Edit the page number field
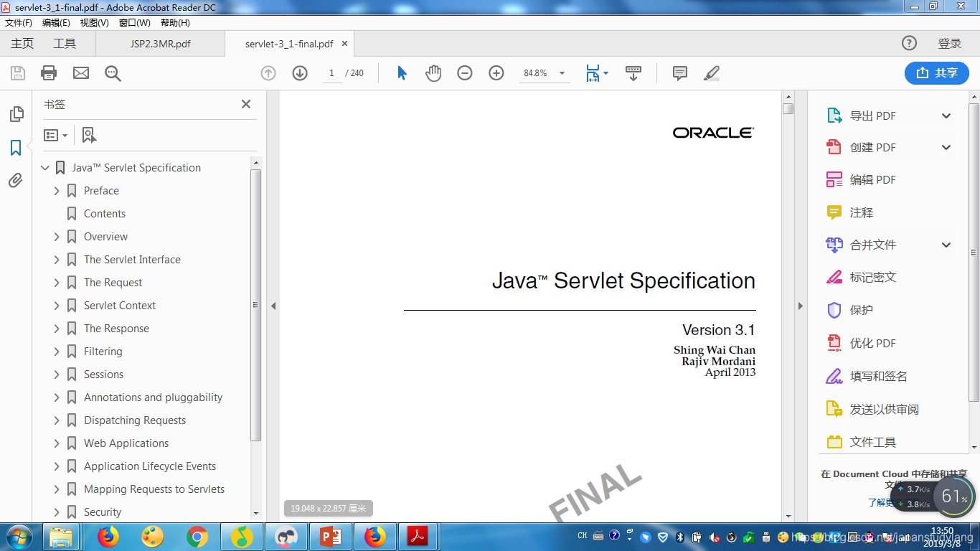 [x=331, y=72]
